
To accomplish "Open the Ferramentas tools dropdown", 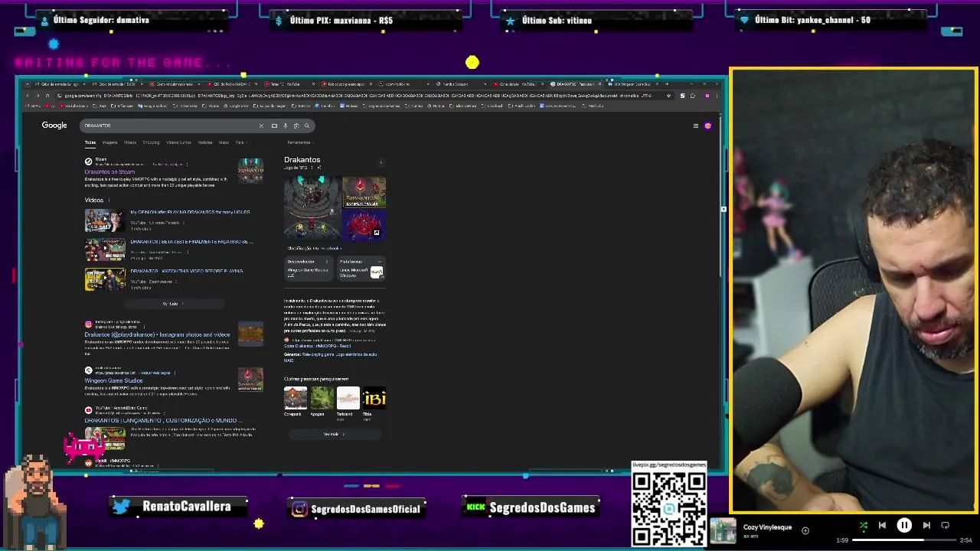I will (x=299, y=142).
